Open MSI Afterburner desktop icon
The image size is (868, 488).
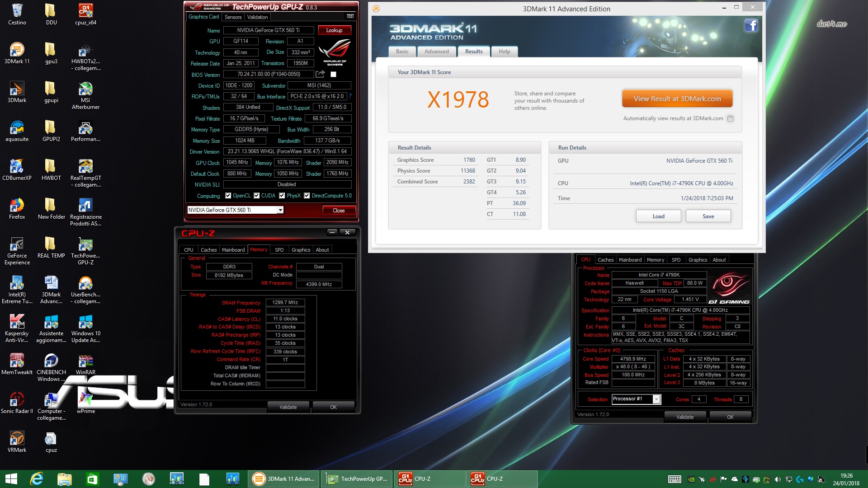point(85,95)
